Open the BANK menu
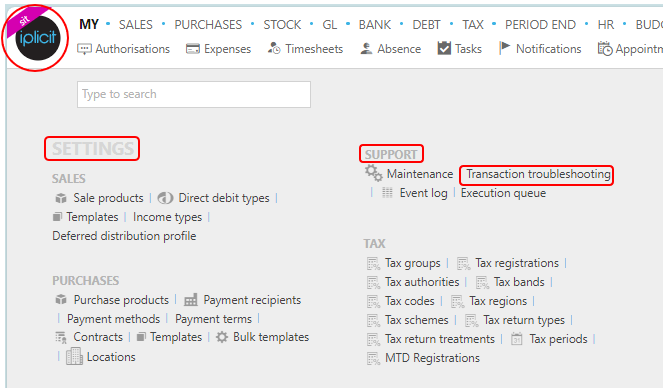 pyautogui.click(x=375, y=25)
